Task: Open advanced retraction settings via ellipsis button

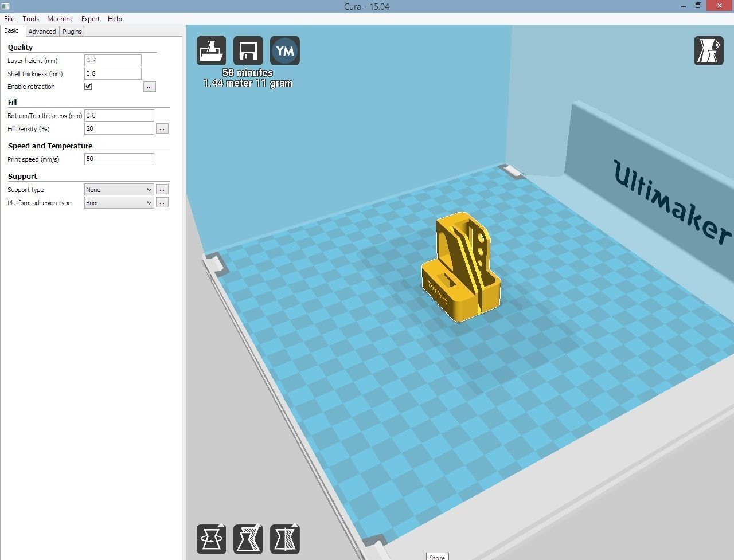Action: (x=150, y=86)
